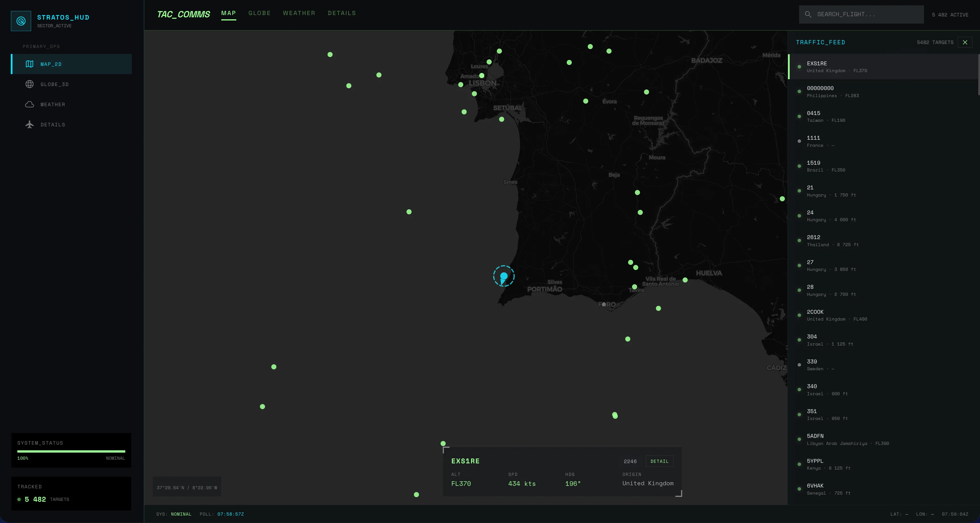980x523 pixels.
Task: Open the WEATHER cloud icon
Action: click(x=30, y=104)
